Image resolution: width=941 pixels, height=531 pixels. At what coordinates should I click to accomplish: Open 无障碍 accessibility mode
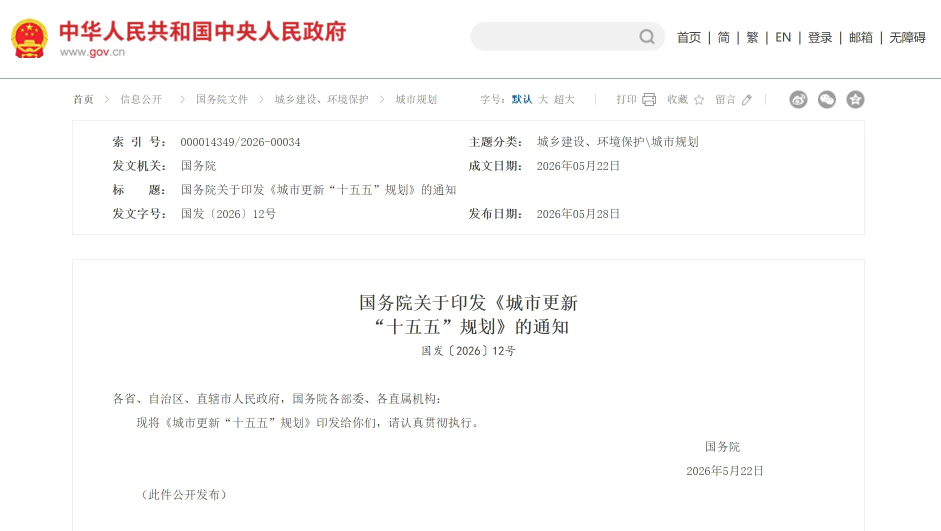pyautogui.click(x=907, y=38)
